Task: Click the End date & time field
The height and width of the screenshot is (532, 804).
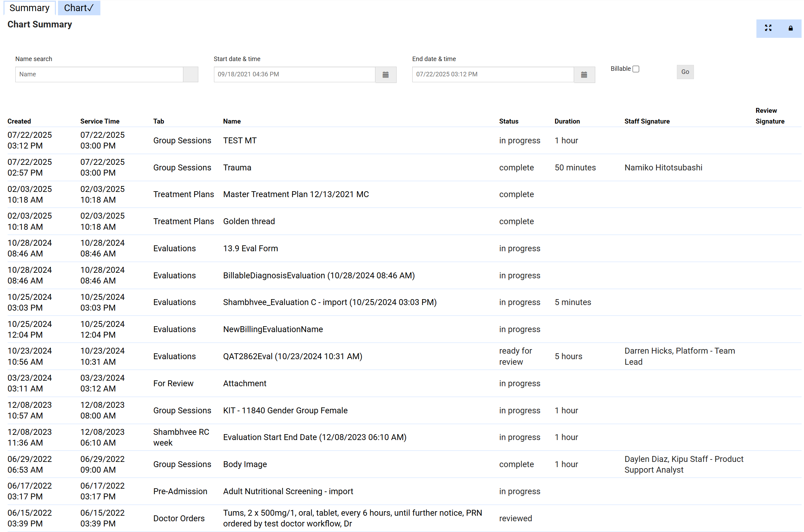Action: click(x=492, y=74)
